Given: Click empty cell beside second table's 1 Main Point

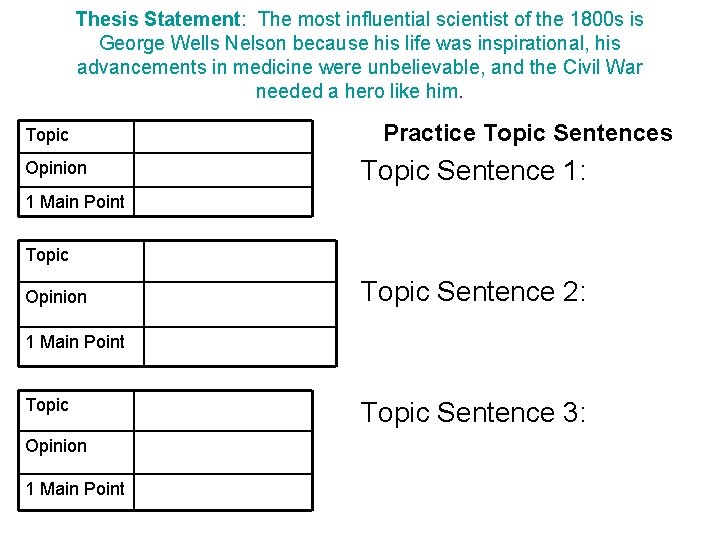Looking at the screenshot, I should [x=240, y=345].
